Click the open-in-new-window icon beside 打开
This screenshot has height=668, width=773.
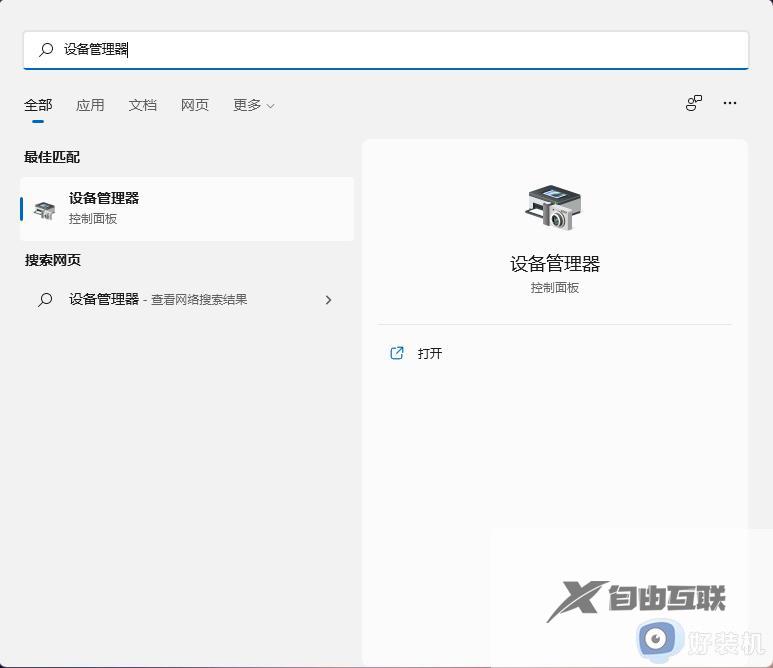tap(397, 353)
